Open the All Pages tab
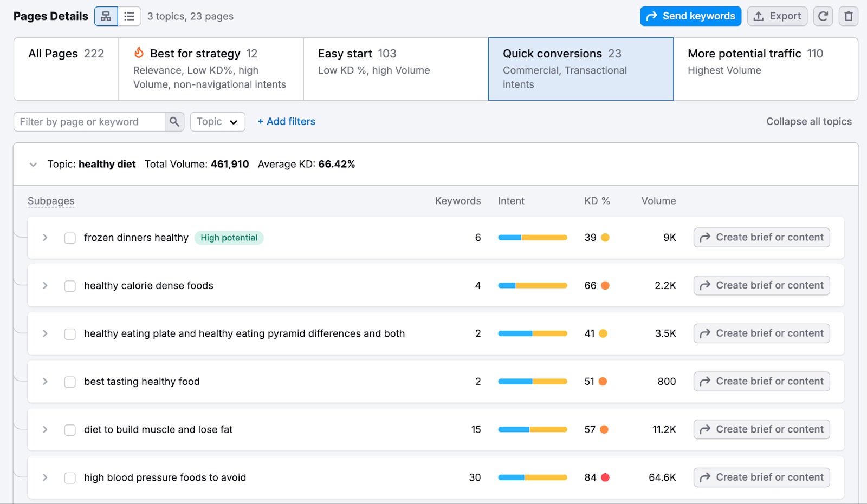Viewport: 867px width, 504px height. pos(66,69)
